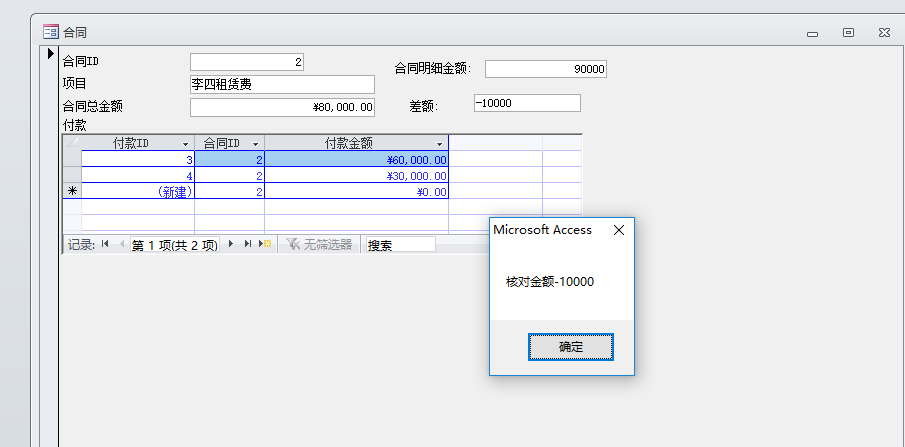Go to last record in navigator
905x447 pixels.
tap(248, 244)
